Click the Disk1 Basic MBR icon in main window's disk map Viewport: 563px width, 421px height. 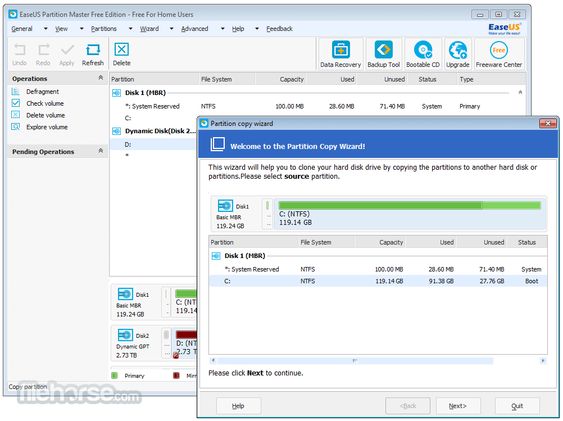[x=125, y=294]
